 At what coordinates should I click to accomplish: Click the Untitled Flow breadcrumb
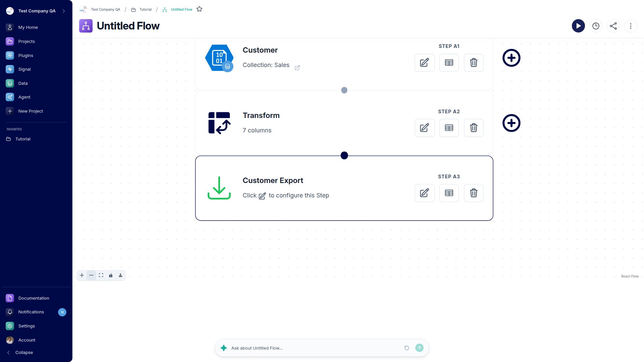pos(181,9)
